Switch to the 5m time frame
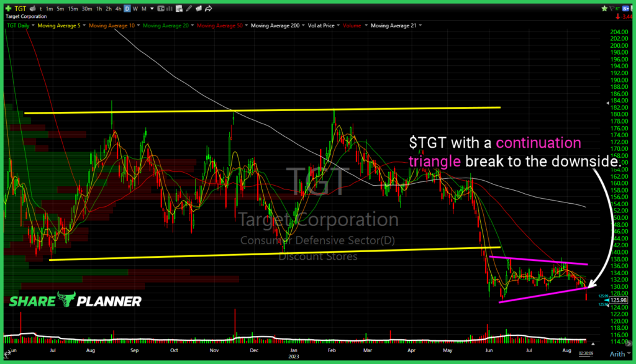This screenshot has width=636, height=364. pos(61,9)
